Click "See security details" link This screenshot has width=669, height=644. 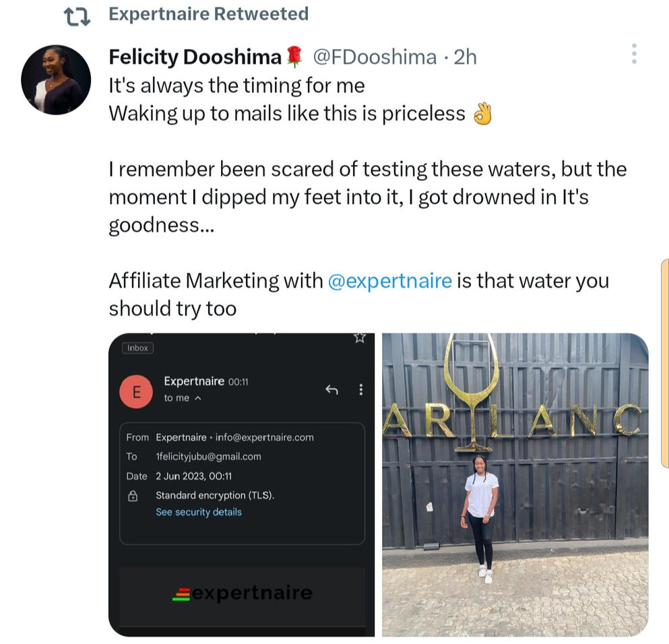pyautogui.click(x=199, y=512)
